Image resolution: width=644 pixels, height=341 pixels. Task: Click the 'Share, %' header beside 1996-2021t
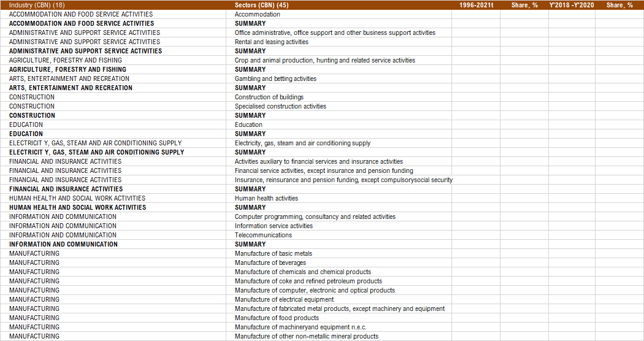[524, 6]
